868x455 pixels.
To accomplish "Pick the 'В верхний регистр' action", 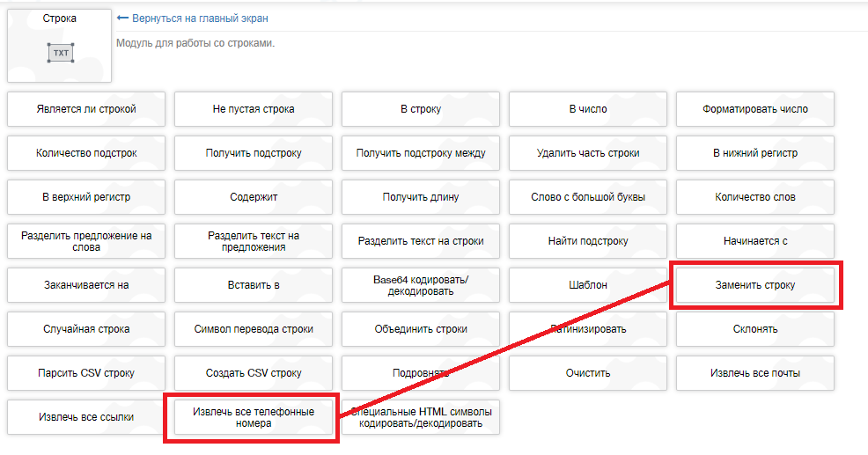I will pos(86,197).
